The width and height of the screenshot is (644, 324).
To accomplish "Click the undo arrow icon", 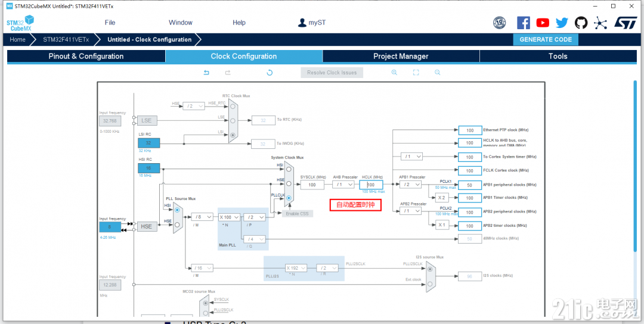I will point(206,73).
